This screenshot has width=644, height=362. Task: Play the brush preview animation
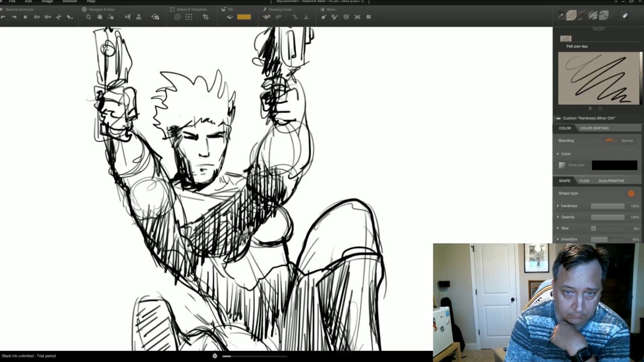(x=591, y=109)
